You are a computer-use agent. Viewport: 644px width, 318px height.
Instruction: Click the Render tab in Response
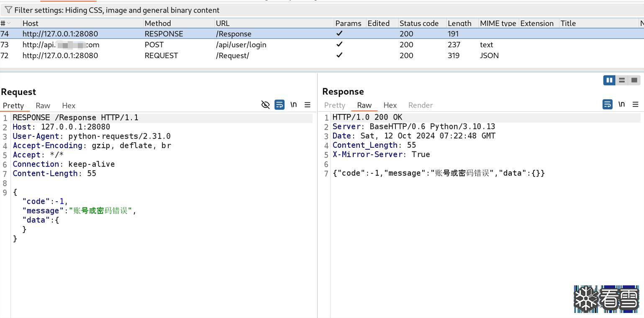click(x=421, y=105)
